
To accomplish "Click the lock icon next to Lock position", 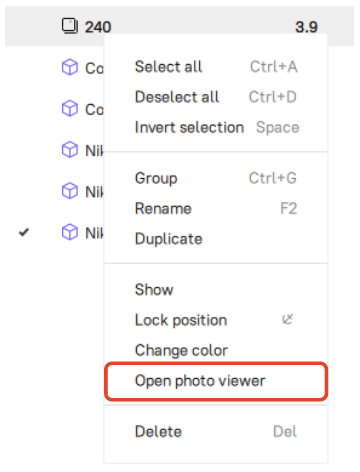I will [x=287, y=319].
